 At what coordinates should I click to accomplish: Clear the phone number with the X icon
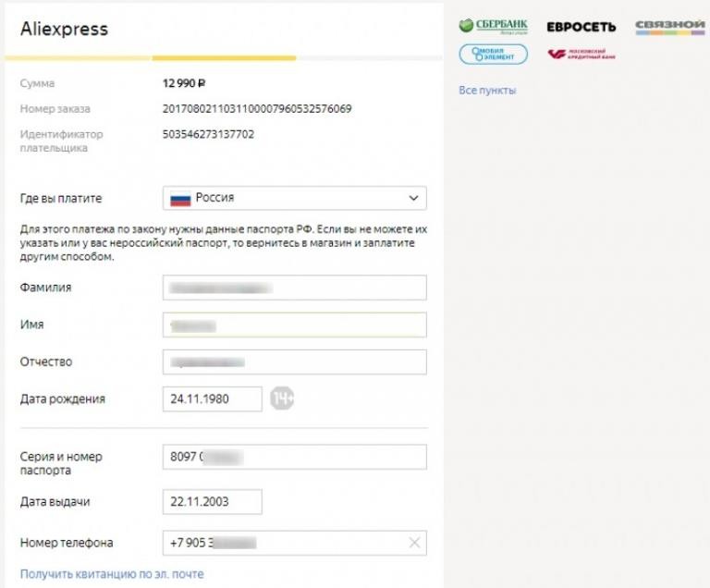(414, 543)
